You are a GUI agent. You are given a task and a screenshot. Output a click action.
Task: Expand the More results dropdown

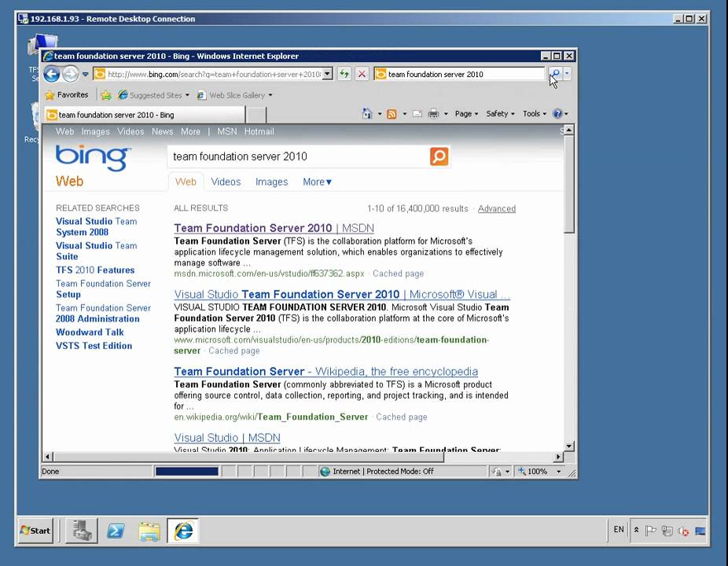(317, 182)
